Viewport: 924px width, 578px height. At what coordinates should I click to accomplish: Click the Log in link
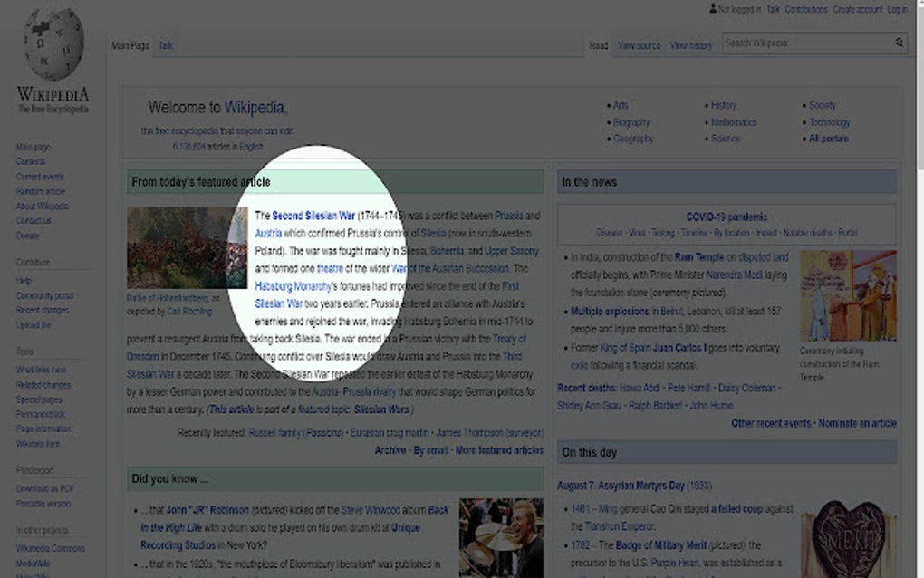tap(896, 8)
